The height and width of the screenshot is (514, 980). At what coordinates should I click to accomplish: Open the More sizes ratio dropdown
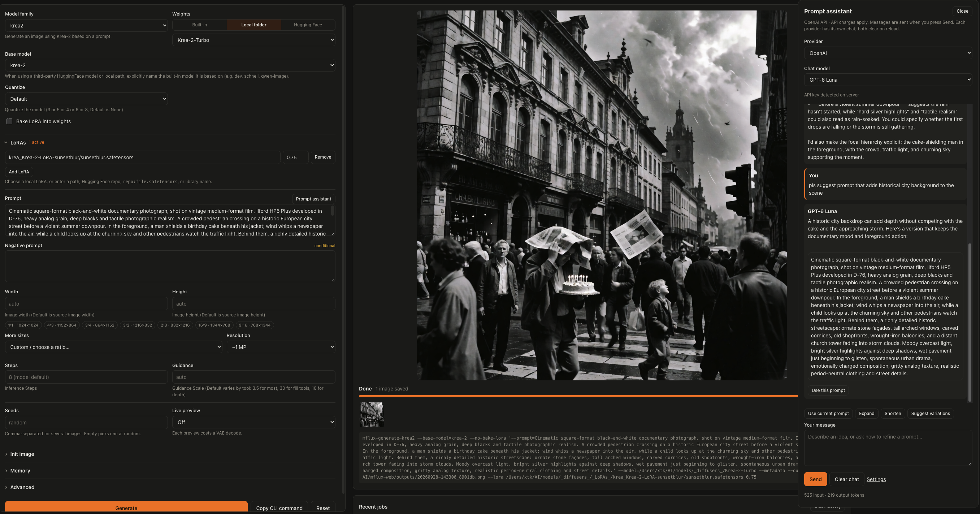tap(113, 347)
